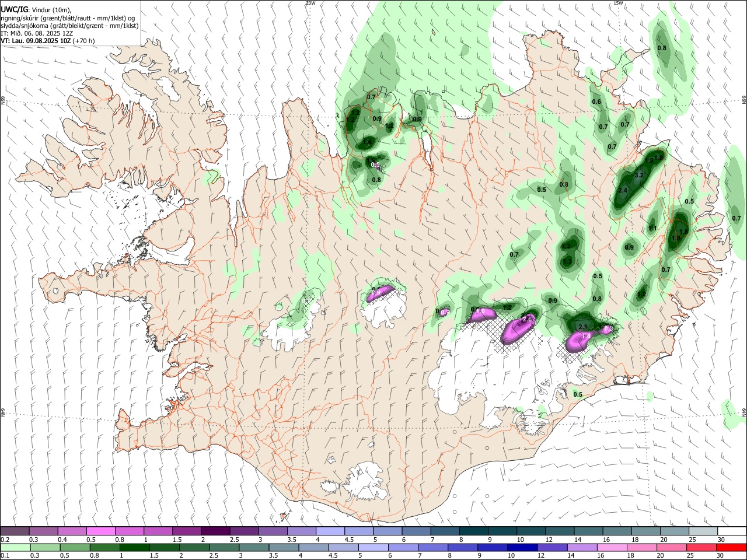Select the lower rain legend swatch at 0.5
The image size is (747, 560).
[x=75, y=547]
